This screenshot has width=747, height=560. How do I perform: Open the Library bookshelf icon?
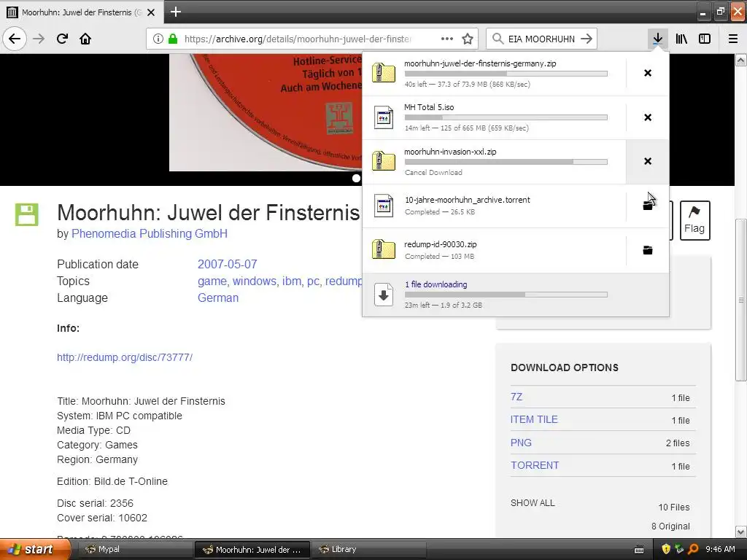tap(681, 39)
